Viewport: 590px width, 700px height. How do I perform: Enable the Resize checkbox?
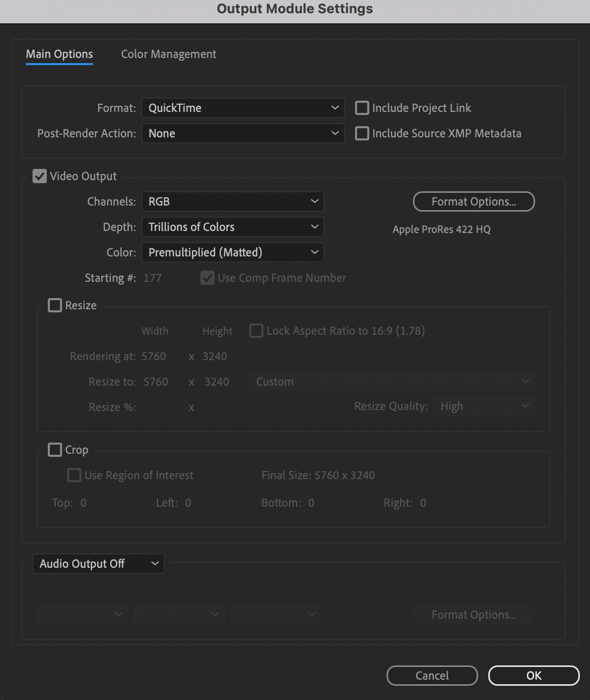click(x=55, y=305)
